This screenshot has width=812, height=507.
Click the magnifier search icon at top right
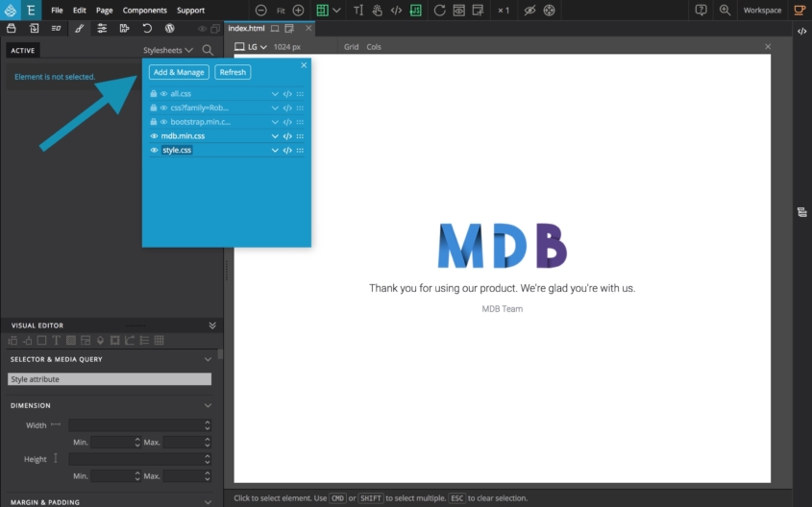pyautogui.click(x=725, y=10)
